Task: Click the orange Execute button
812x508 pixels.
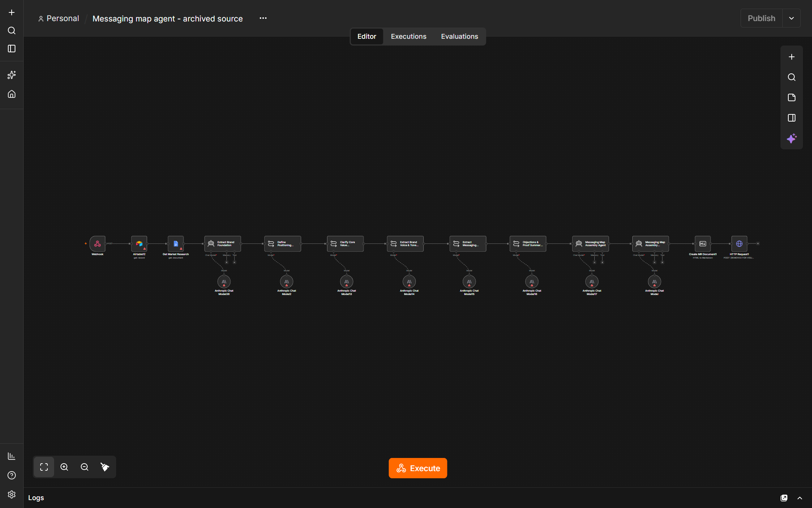Action: click(x=418, y=468)
